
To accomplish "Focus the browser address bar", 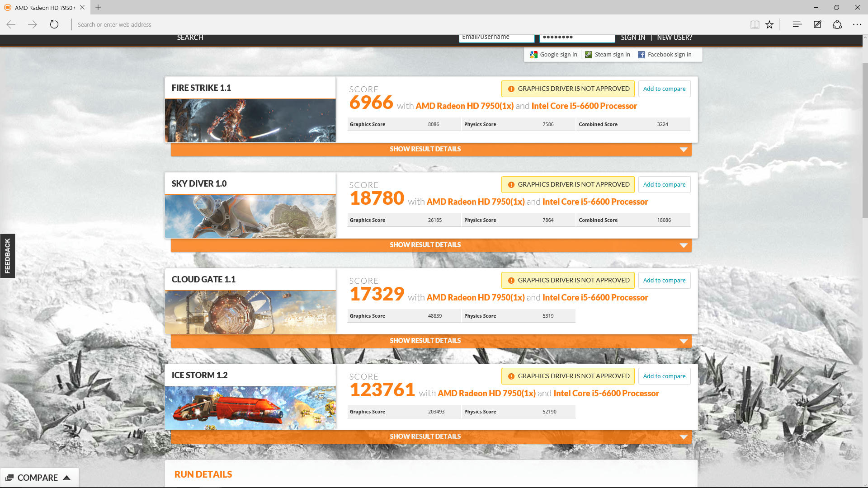I will tap(407, 24).
